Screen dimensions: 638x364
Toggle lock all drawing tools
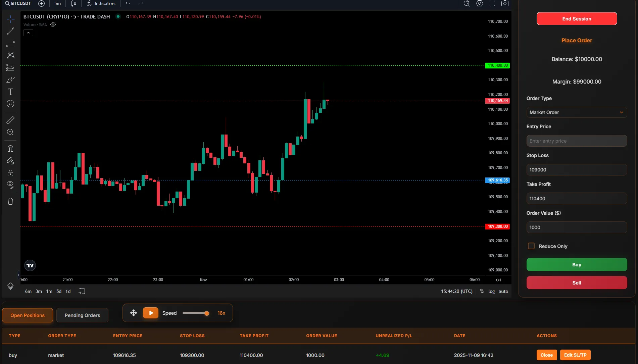coord(10,173)
